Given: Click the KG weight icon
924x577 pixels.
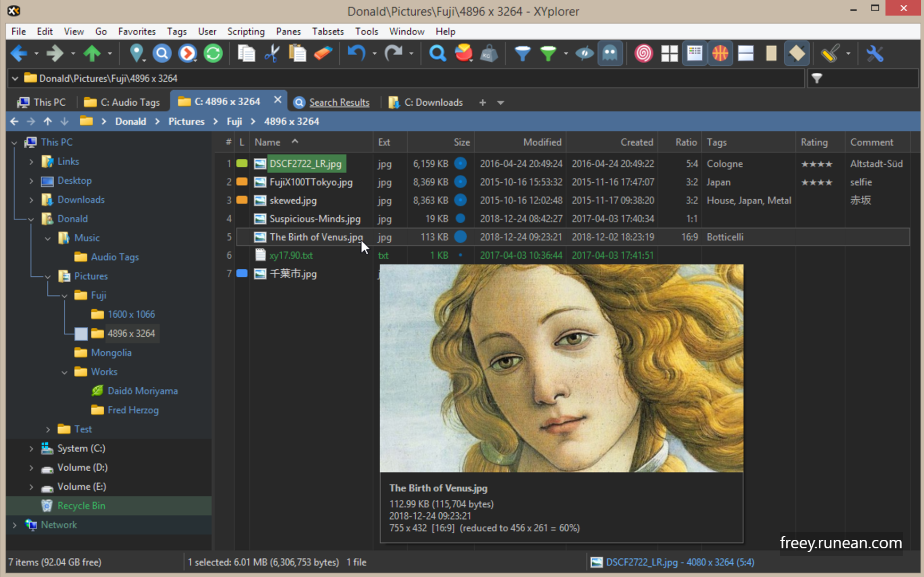Looking at the screenshot, I should coord(489,53).
